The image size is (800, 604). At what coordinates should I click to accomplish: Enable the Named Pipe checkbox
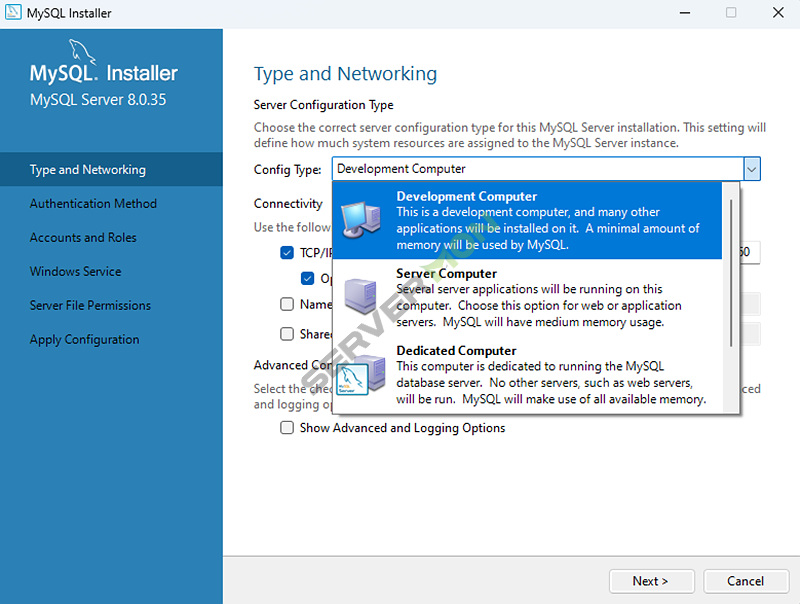point(287,304)
